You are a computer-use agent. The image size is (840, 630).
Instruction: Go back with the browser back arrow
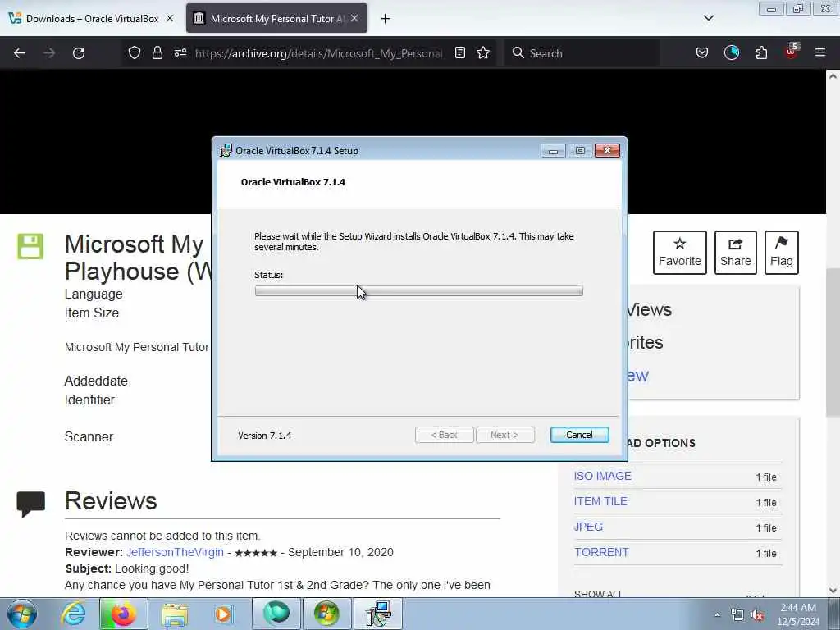click(x=20, y=53)
